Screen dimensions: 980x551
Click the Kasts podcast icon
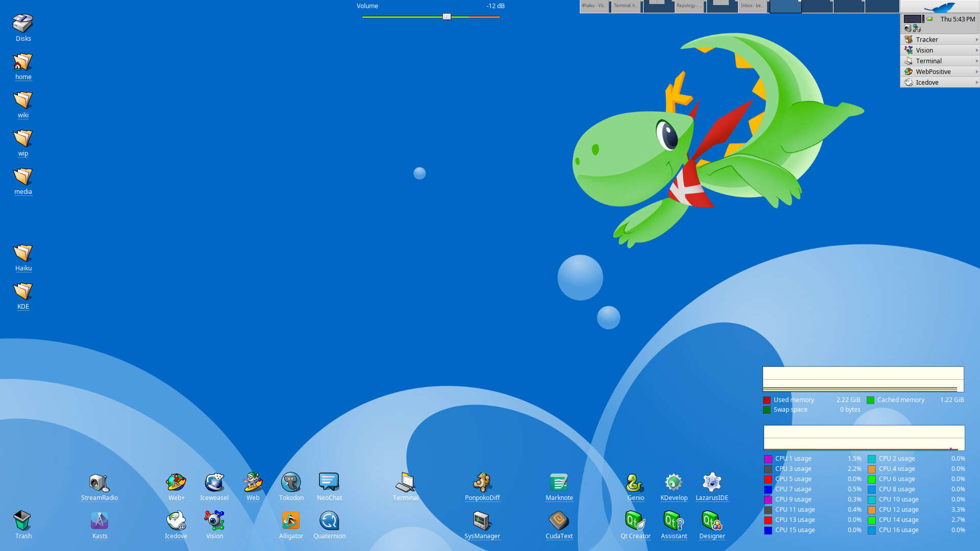[100, 521]
